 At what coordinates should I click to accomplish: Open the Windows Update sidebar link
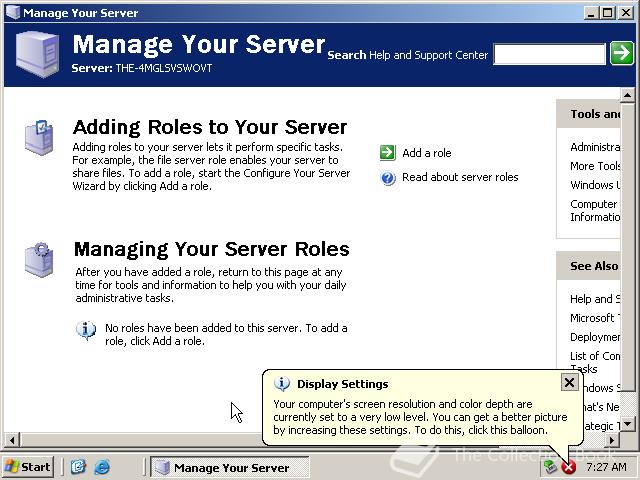(595, 185)
